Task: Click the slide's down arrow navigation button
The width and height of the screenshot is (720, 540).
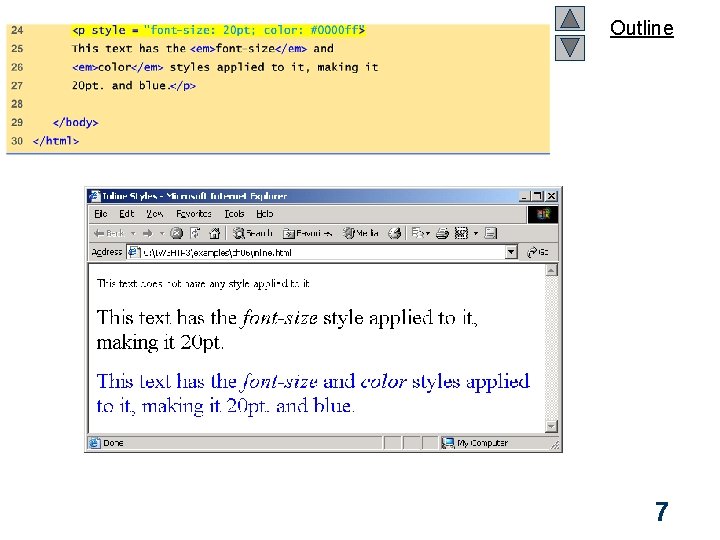Action: point(569,48)
